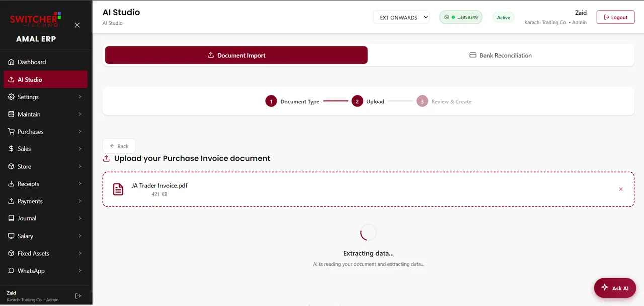The height and width of the screenshot is (306, 644).
Task: Switch to the Document Import tab
Action: coord(236,55)
